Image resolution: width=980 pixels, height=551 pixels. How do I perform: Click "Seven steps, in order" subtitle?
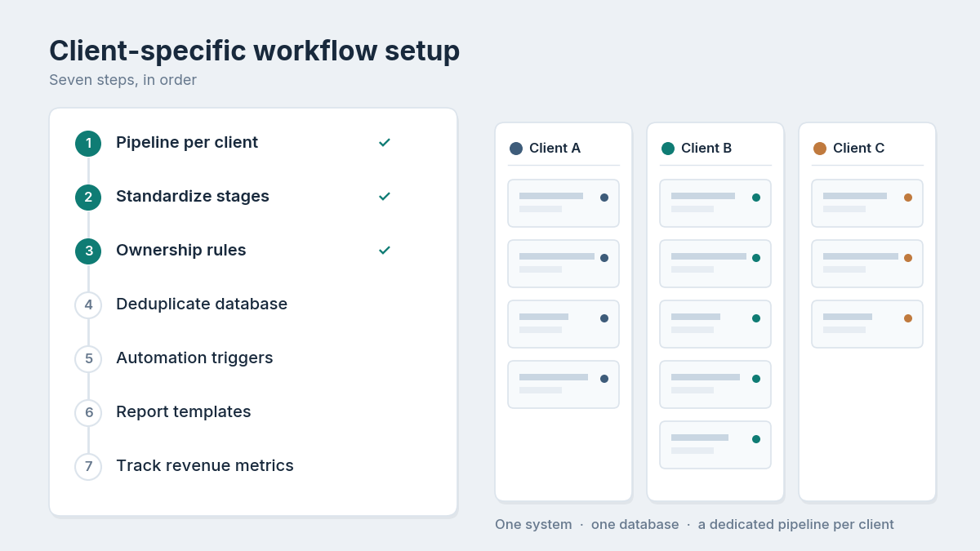click(122, 80)
